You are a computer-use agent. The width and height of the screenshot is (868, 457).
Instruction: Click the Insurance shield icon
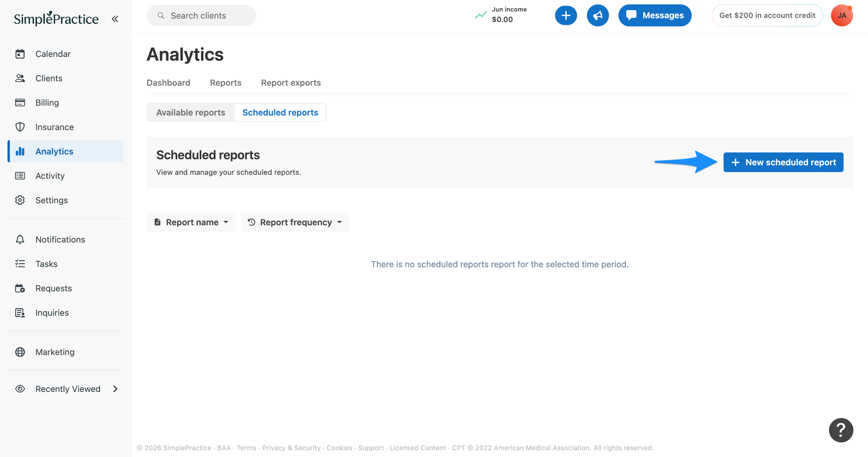(x=20, y=127)
